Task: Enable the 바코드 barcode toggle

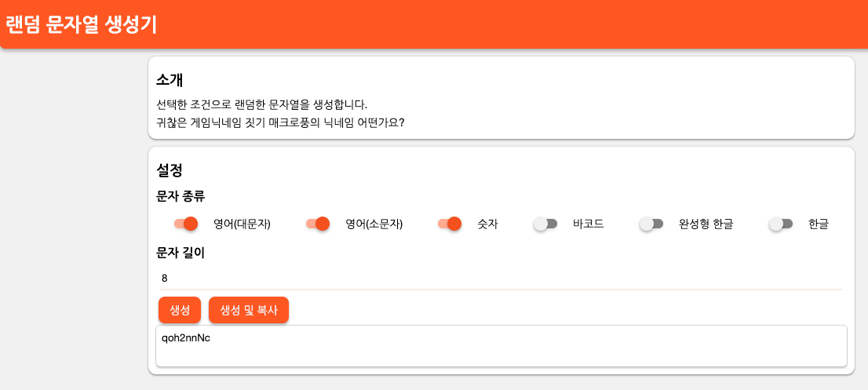Action: tap(545, 224)
